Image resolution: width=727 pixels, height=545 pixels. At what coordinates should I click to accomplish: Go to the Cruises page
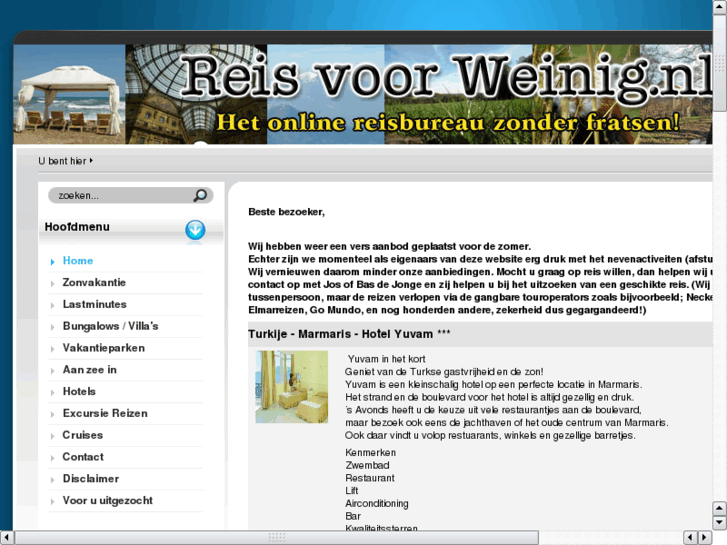pyautogui.click(x=83, y=435)
